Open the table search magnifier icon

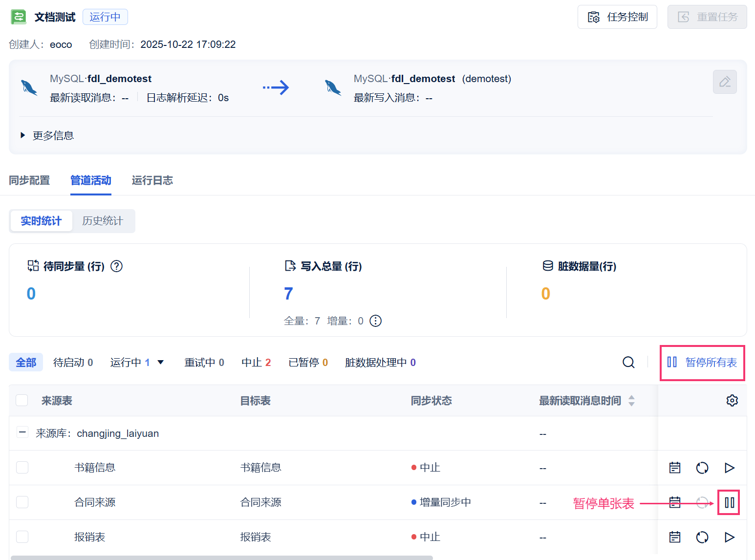[628, 362]
